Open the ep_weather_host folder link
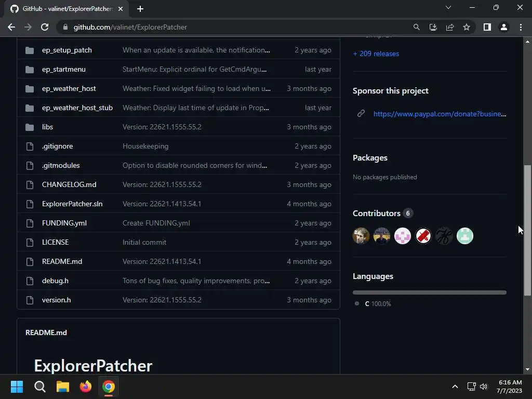The width and height of the screenshot is (532, 399). point(69,88)
